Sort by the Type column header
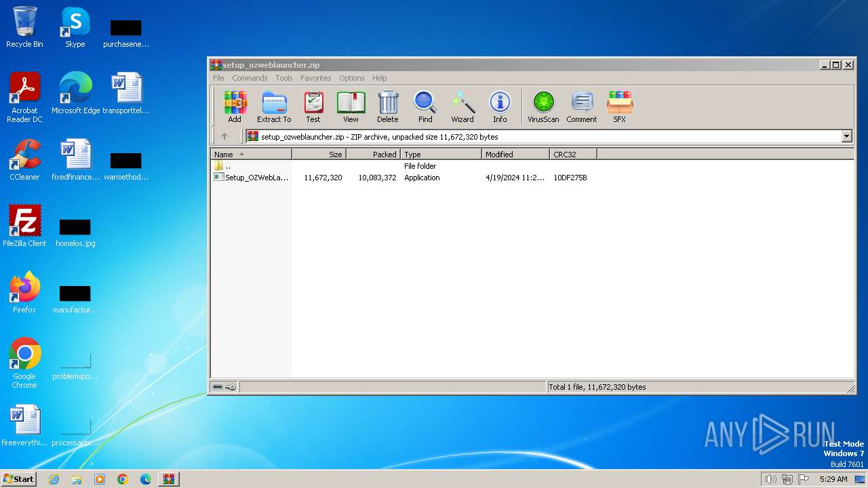 tap(441, 155)
